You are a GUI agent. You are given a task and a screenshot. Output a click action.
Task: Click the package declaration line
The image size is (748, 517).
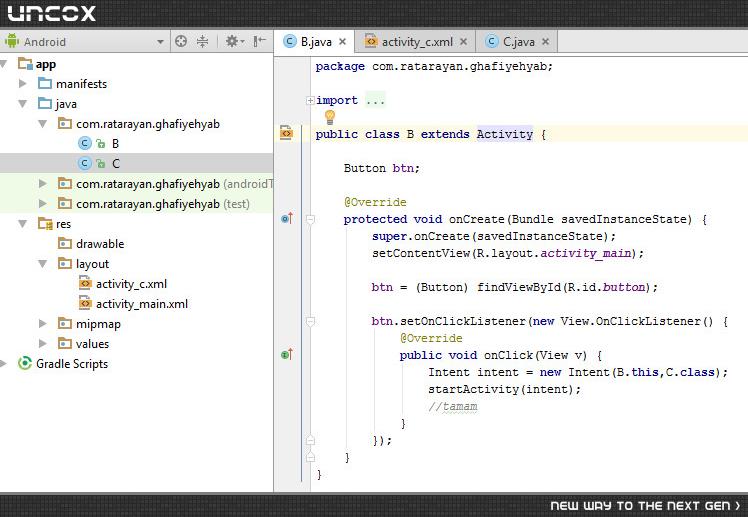434,66
